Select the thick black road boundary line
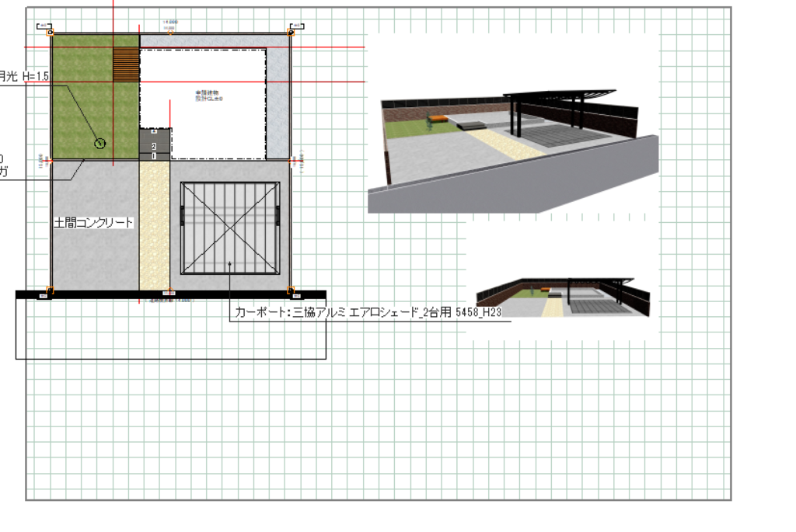The width and height of the screenshot is (796, 532). pyautogui.click(x=171, y=295)
